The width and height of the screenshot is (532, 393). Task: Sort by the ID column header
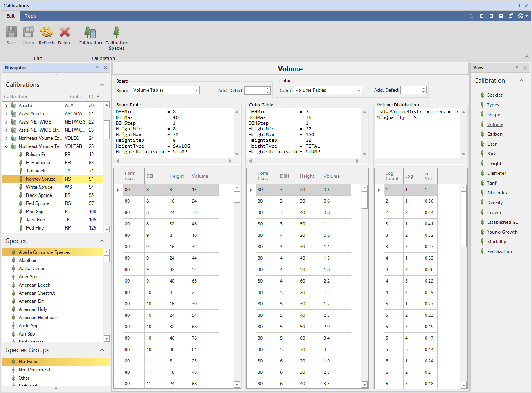(95, 97)
